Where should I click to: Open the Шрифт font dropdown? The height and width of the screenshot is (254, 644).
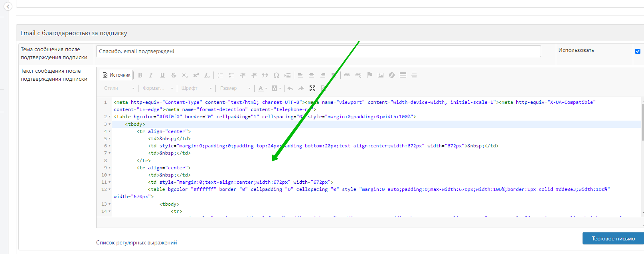[x=197, y=88]
